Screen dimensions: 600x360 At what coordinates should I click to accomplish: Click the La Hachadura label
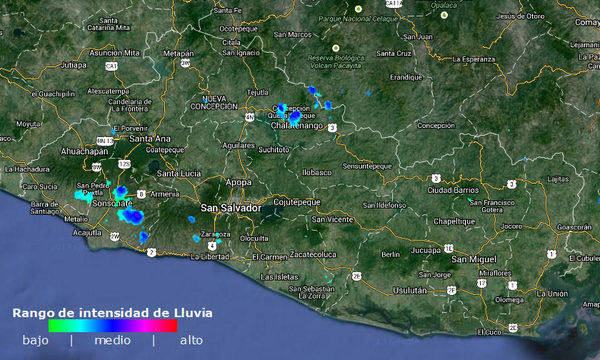(27, 169)
